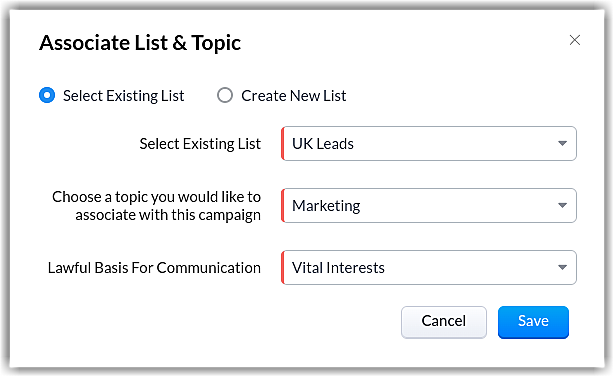Click the 'Lawful Basis For Communication' label
614x377 pixels.
pos(154,268)
